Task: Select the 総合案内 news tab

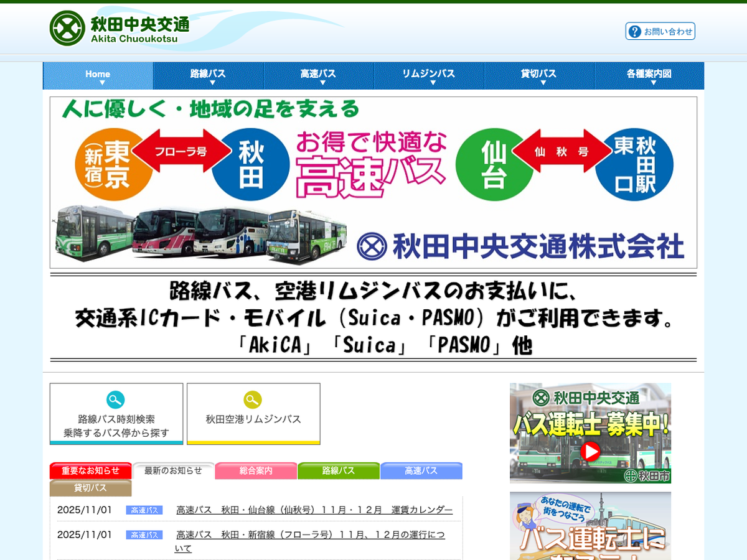Action: pos(256,471)
